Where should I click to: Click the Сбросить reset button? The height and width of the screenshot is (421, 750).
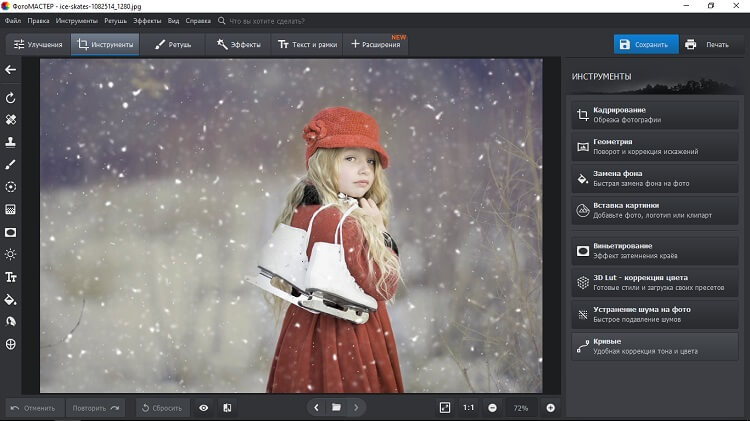coord(161,408)
